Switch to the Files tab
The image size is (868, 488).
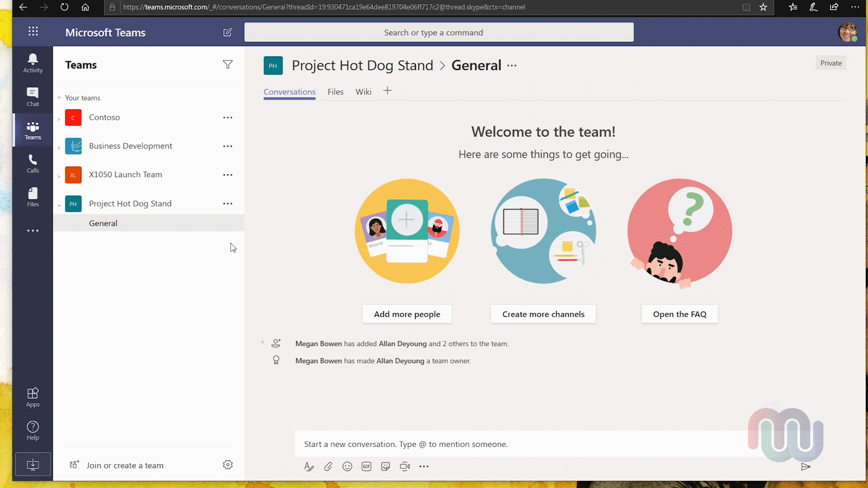tap(335, 92)
